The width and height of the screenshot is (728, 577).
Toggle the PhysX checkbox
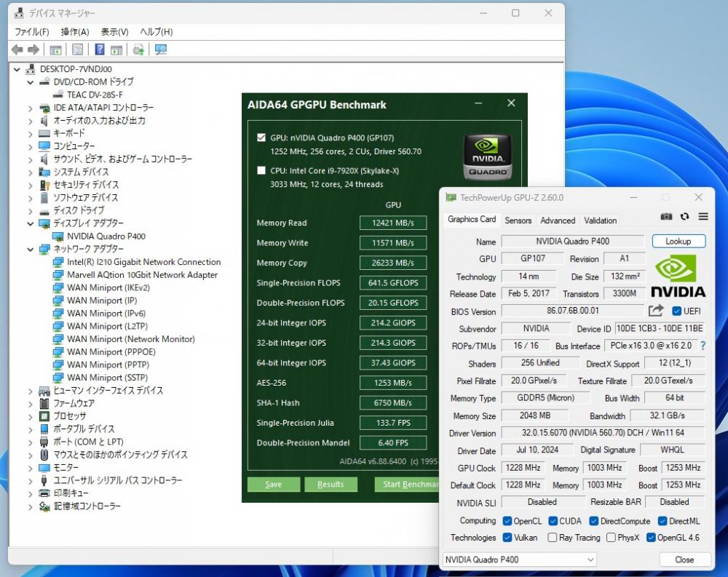pyautogui.click(x=611, y=538)
